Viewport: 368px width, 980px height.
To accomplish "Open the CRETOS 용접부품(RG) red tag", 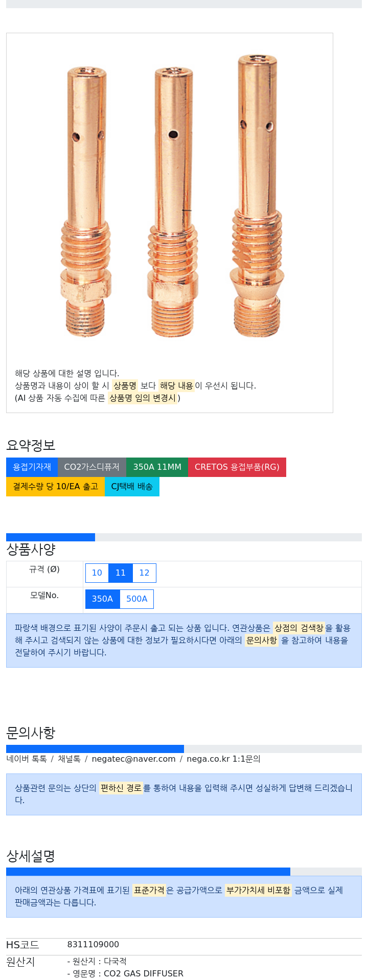I will click(x=237, y=467).
